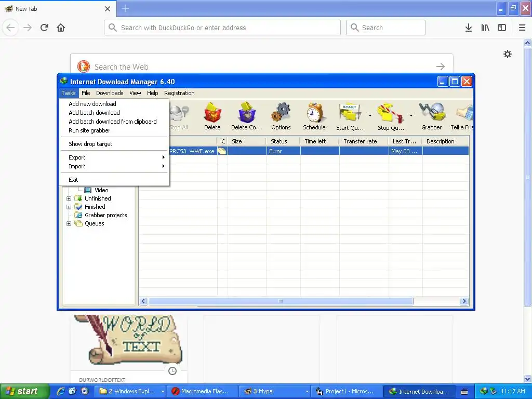This screenshot has width=532, height=399.
Task: Click the browser Home icon
Action: [61, 28]
